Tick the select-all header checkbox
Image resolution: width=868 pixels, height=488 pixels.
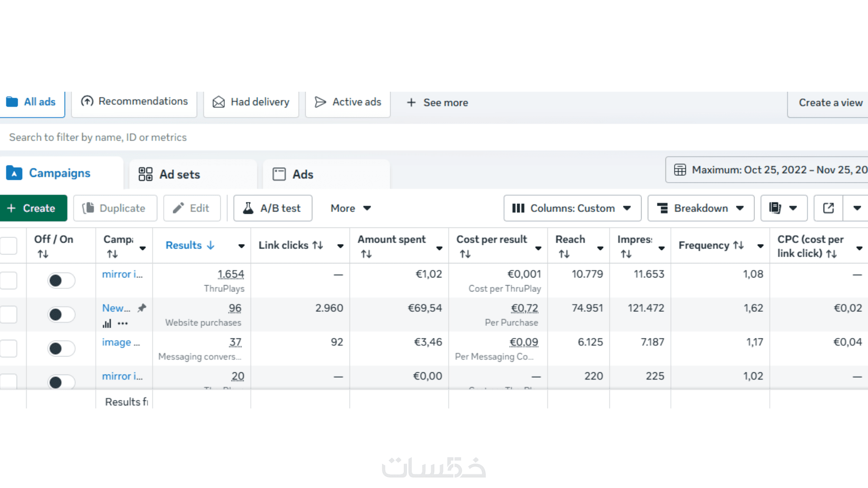[x=9, y=246]
